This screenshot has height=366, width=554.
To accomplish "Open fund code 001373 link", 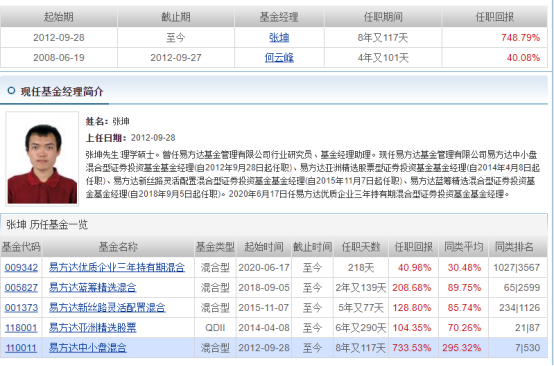I will (x=21, y=308).
